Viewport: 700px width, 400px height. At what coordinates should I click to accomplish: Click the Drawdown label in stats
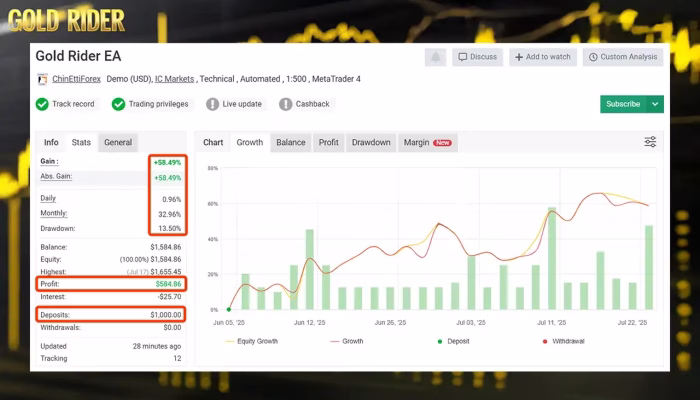[58, 229]
